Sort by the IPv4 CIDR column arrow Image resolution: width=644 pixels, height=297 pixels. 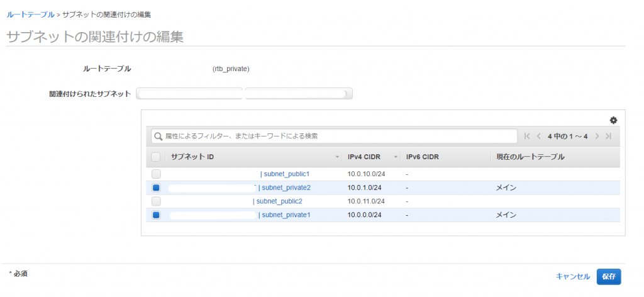(396, 157)
